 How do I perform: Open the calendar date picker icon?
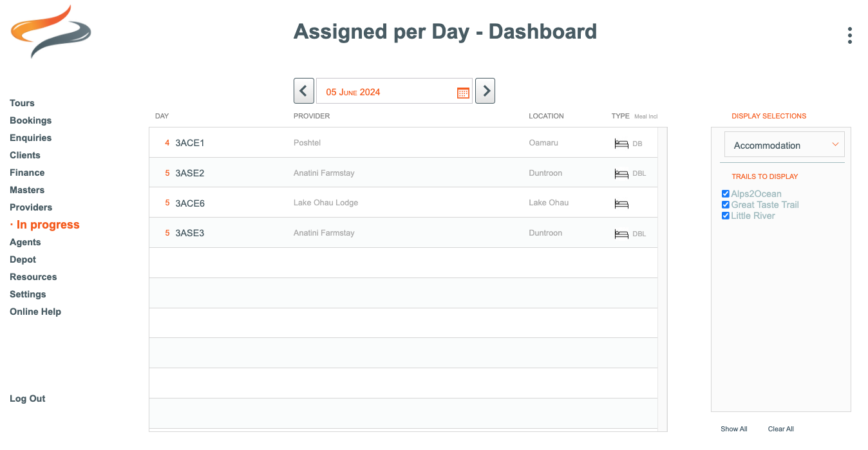463,92
